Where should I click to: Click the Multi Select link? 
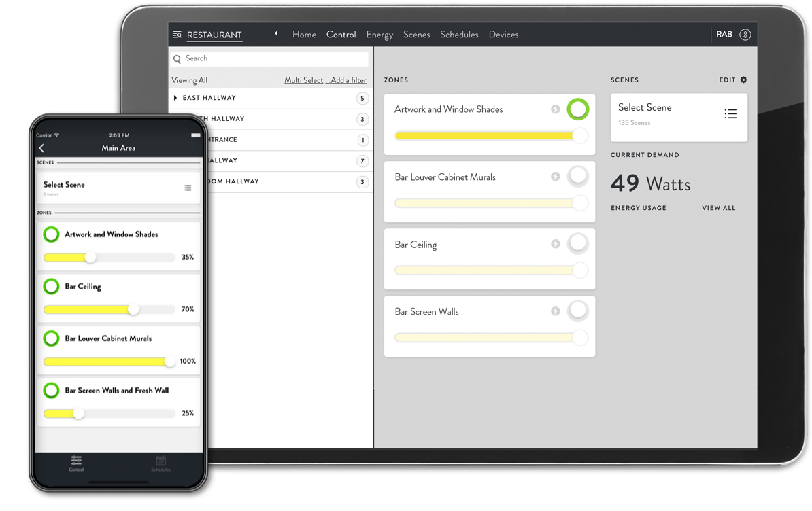tap(303, 80)
